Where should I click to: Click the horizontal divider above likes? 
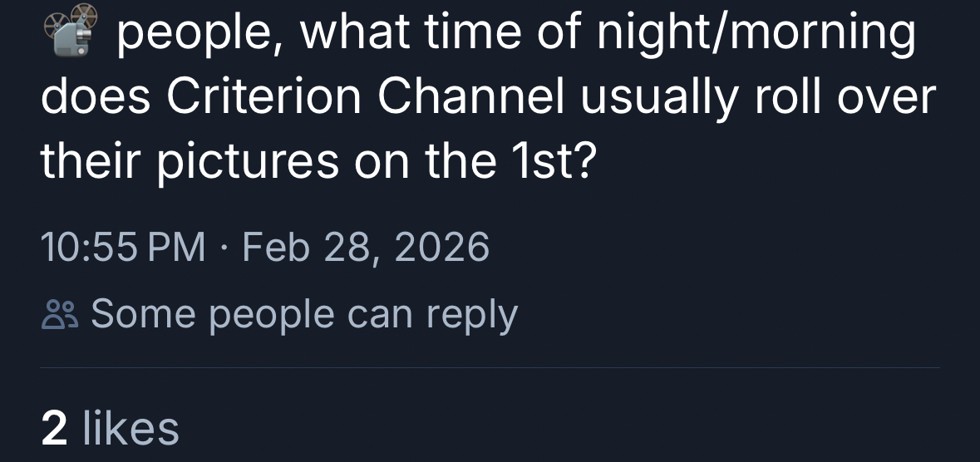490,368
